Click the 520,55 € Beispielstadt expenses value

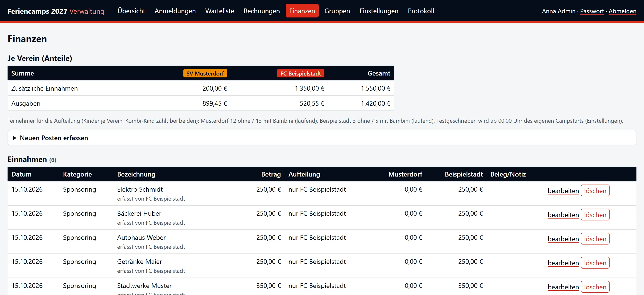(312, 103)
